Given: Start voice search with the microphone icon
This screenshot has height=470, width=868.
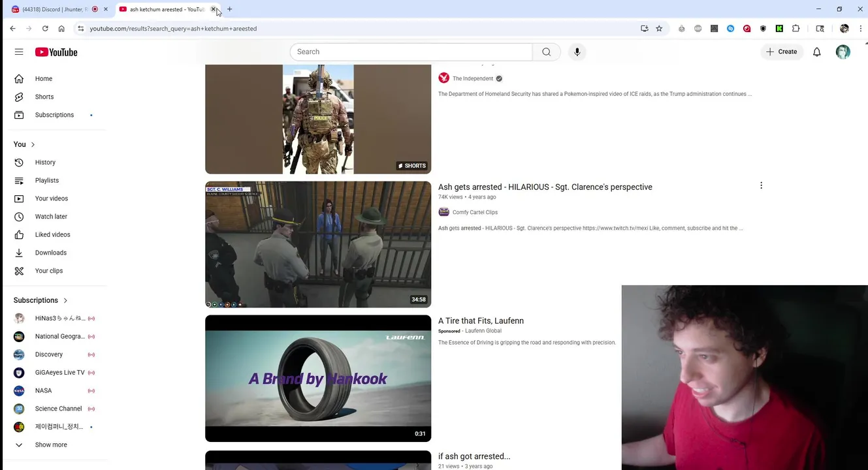Looking at the screenshot, I should [577, 52].
